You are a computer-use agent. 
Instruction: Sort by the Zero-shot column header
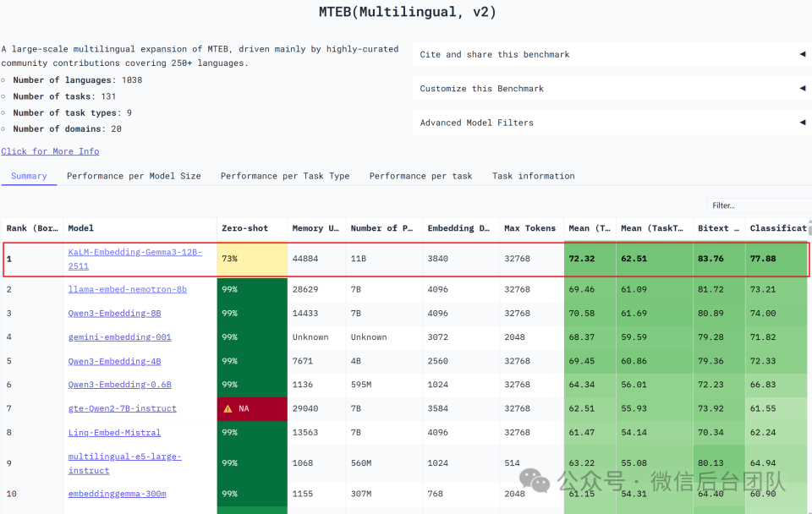(x=252, y=228)
